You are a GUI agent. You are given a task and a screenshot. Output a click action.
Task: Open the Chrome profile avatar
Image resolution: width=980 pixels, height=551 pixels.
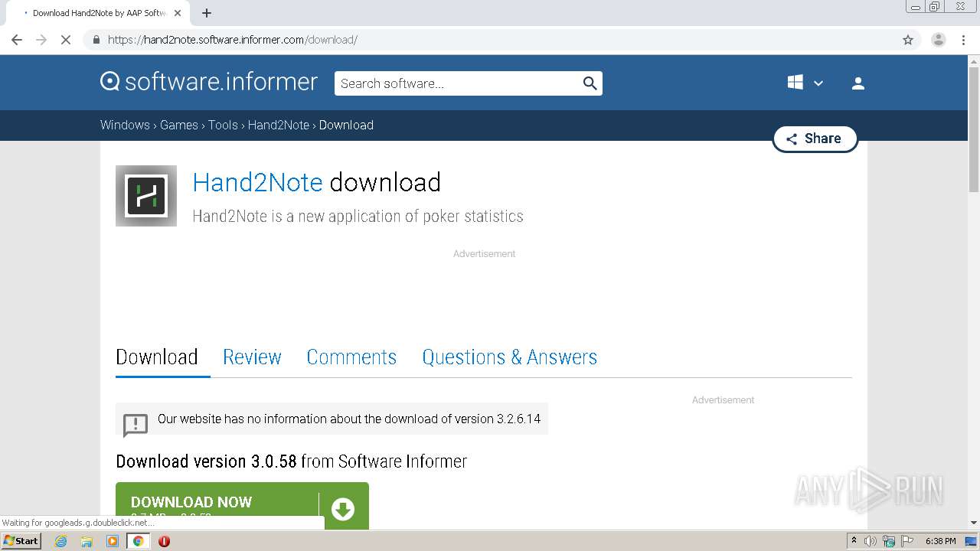pyautogui.click(x=938, y=40)
